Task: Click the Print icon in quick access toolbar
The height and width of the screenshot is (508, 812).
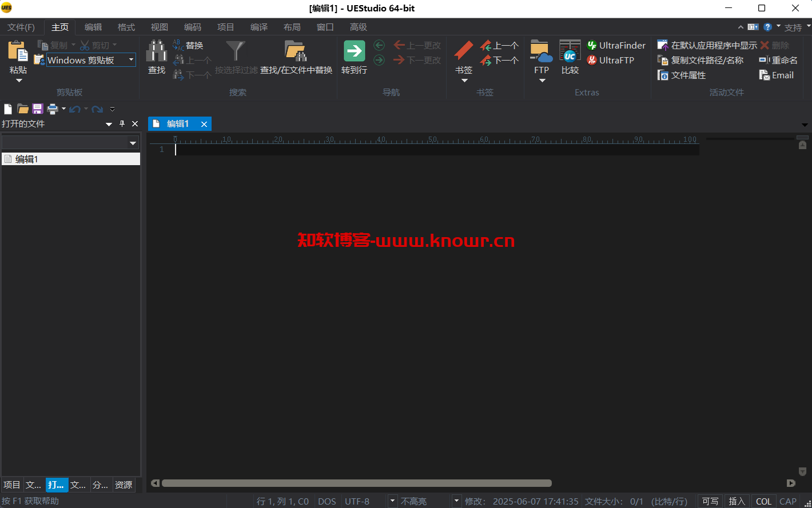Action: point(53,109)
